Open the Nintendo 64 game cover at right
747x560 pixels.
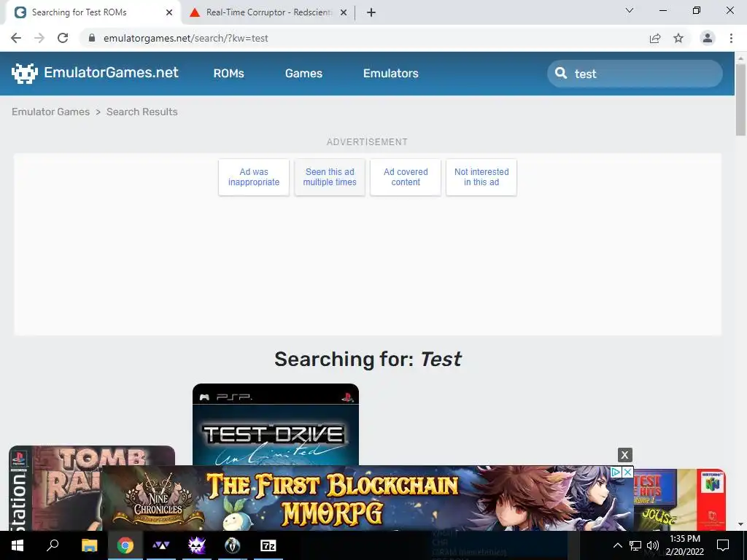[679, 499]
